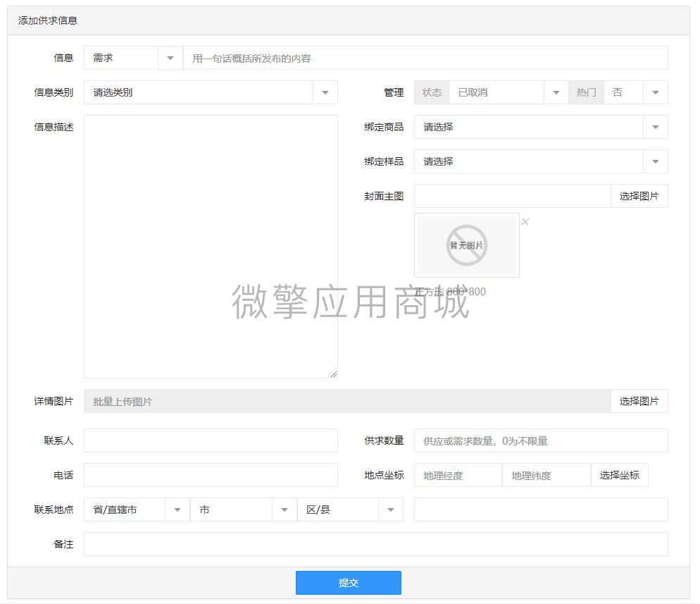Open the 市 city dropdown
This screenshot has width=700, height=604.
pyautogui.click(x=244, y=510)
